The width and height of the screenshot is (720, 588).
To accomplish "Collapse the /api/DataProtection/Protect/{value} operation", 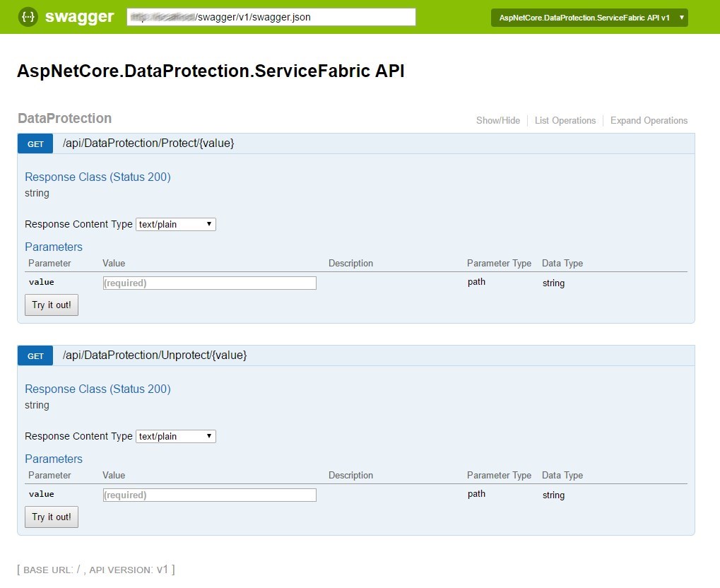I will coord(148,143).
